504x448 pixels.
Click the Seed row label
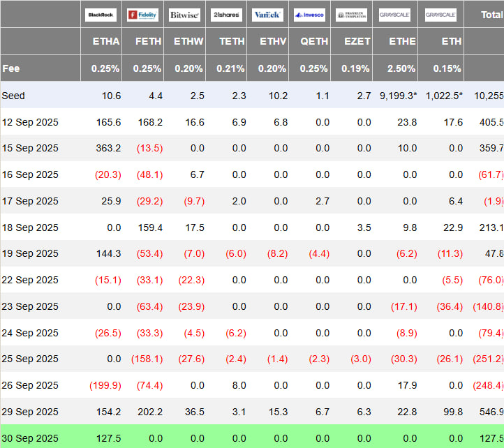coord(15,95)
